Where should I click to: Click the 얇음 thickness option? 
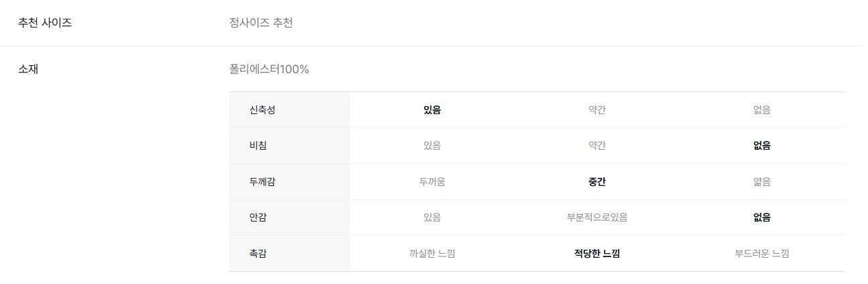[761, 182]
